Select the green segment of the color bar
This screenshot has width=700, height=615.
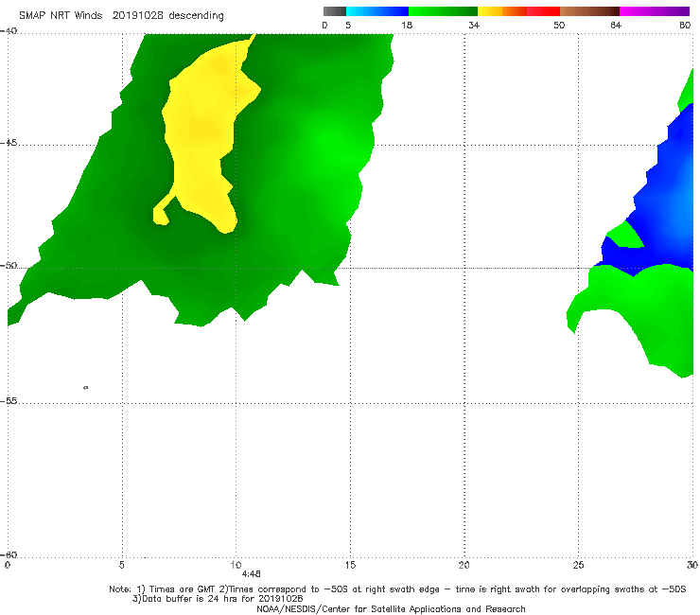(x=444, y=11)
